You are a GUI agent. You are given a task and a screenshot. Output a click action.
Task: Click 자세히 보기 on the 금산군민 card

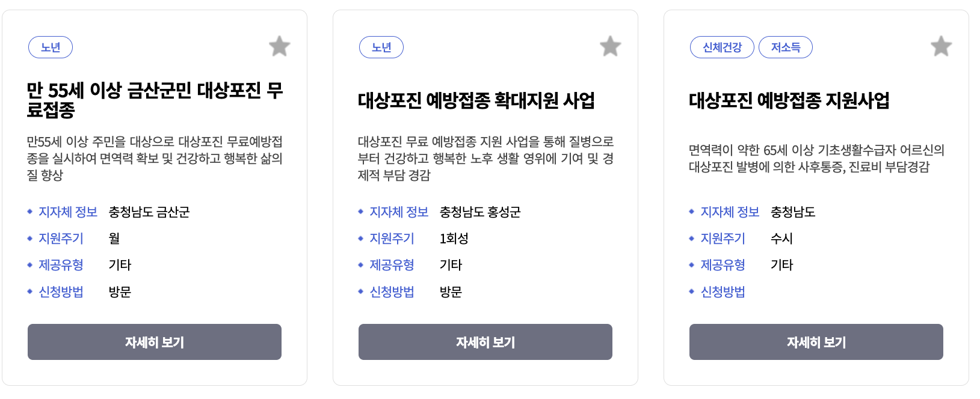point(154,342)
